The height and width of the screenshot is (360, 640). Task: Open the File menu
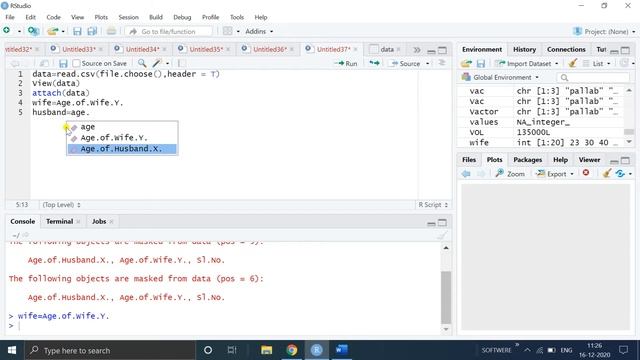(10, 17)
